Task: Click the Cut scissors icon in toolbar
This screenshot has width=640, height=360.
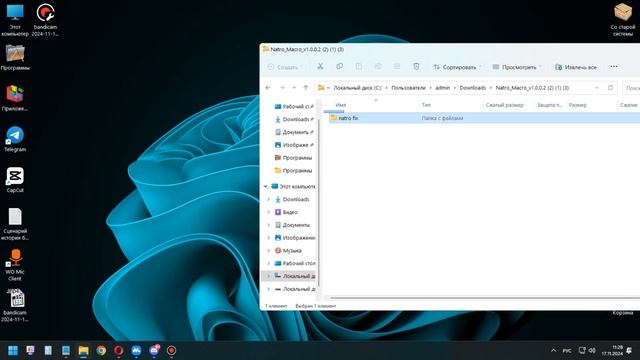Action: pos(320,67)
